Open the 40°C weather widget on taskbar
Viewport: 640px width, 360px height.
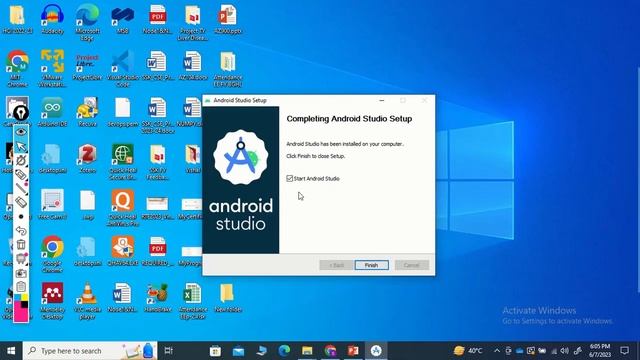pos(468,351)
